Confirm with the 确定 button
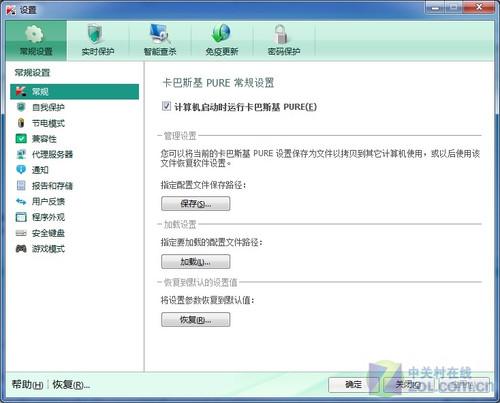 coord(354,385)
